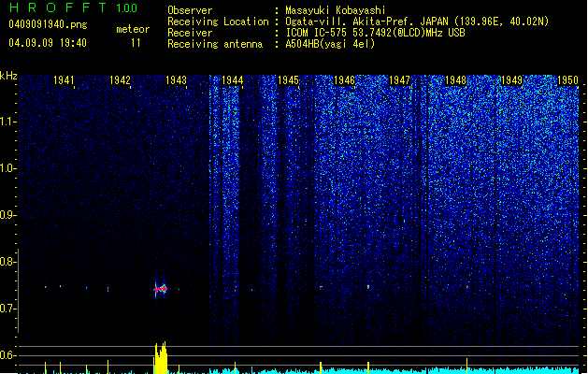Click the 'meteor' label
The height and width of the screenshot is (374, 588).
(133, 29)
